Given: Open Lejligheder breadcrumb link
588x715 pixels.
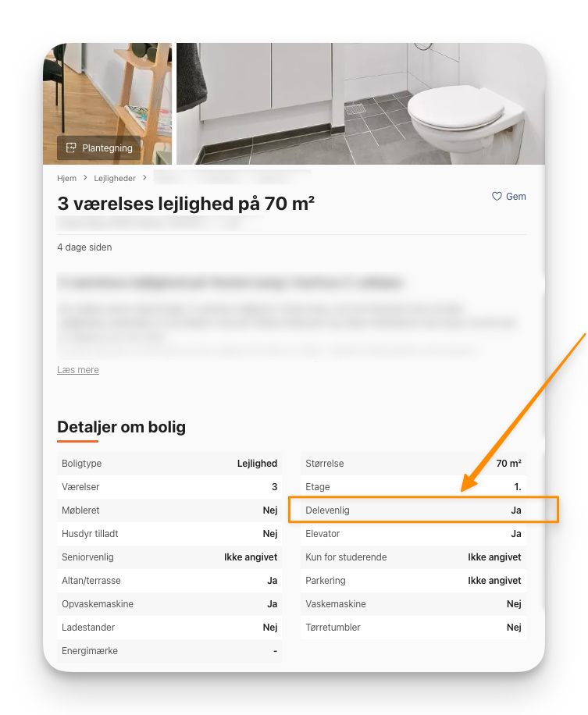Looking at the screenshot, I should (x=115, y=178).
